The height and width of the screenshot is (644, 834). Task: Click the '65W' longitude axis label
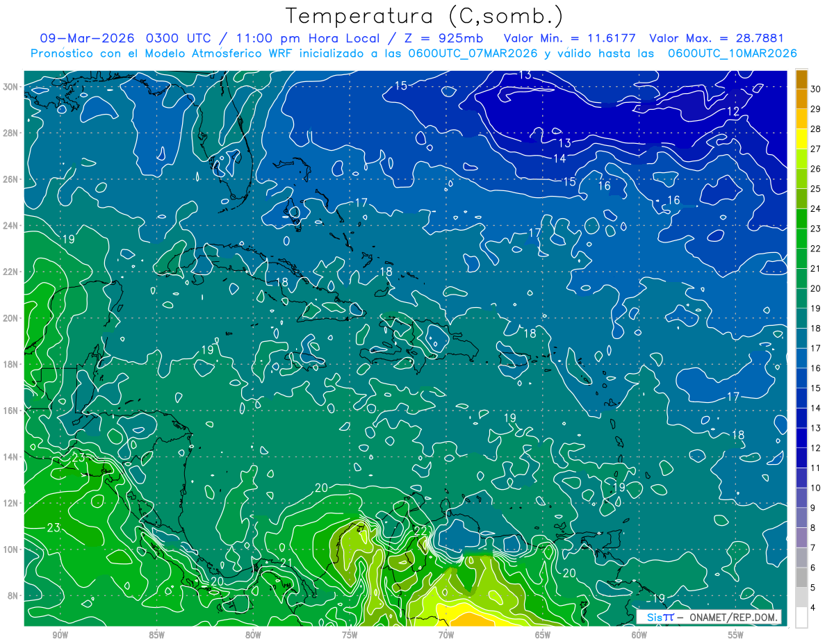tap(543, 636)
